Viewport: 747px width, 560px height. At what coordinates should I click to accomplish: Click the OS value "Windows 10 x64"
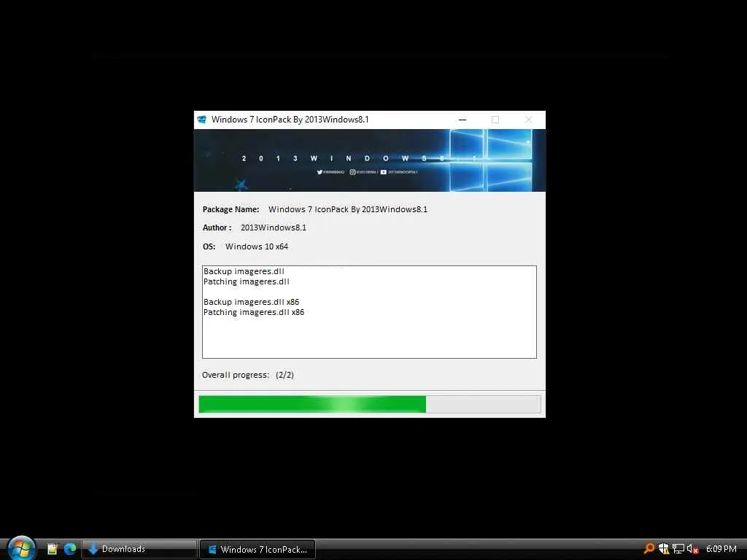point(257,246)
